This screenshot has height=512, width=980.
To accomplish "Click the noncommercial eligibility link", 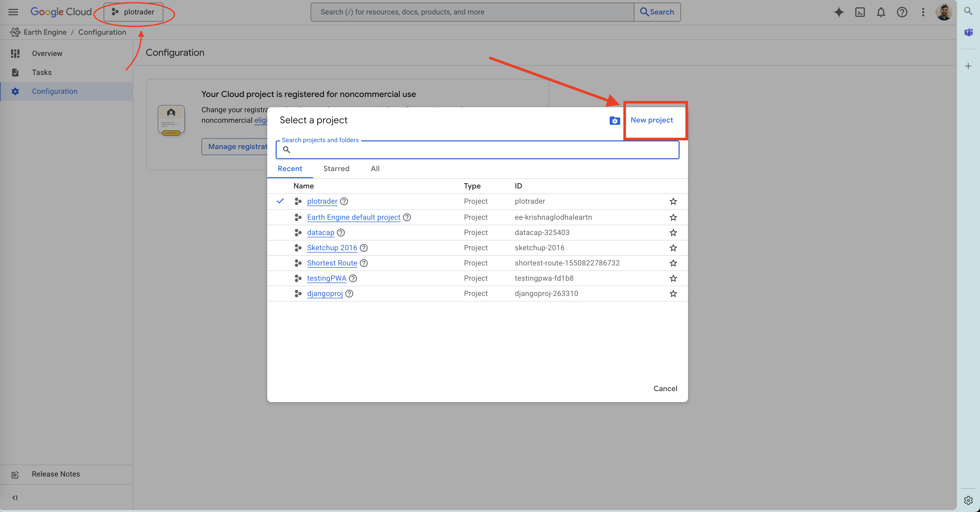I will click(x=261, y=120).
